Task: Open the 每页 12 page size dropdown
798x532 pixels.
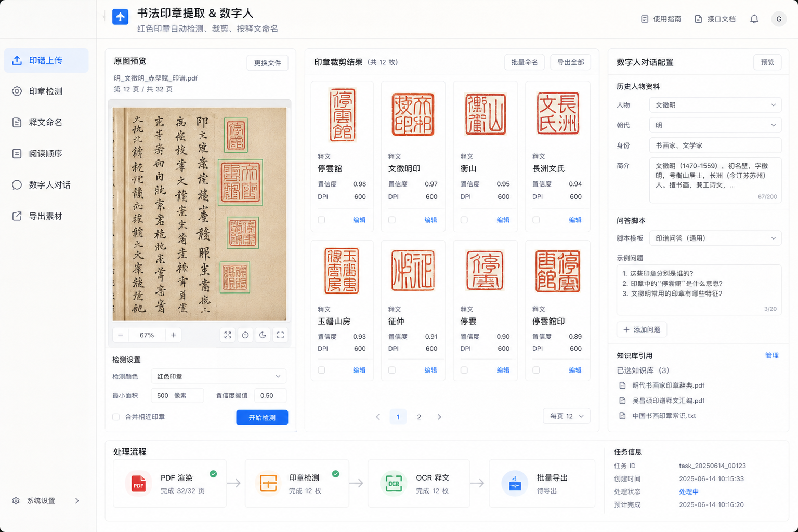Action: point(567,416)
